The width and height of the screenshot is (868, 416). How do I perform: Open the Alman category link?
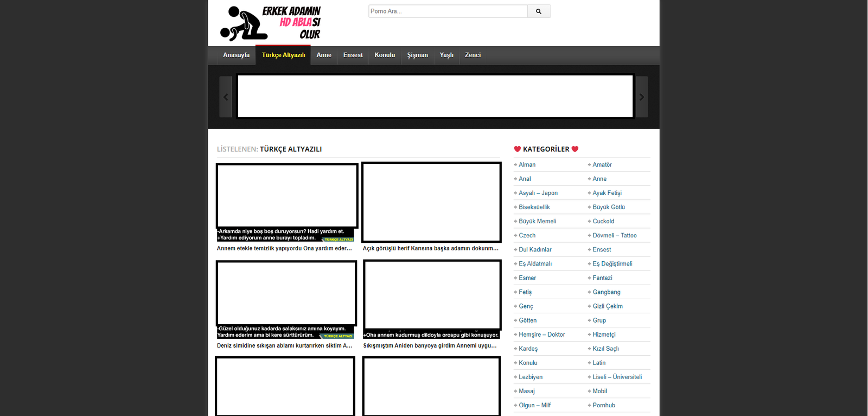pos(527,165)
